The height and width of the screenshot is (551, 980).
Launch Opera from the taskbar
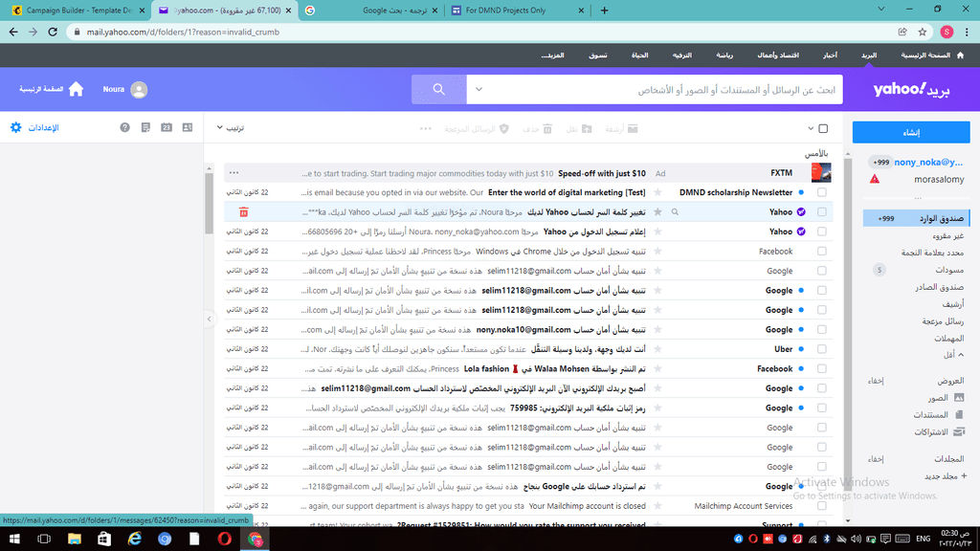coord(224,539)
